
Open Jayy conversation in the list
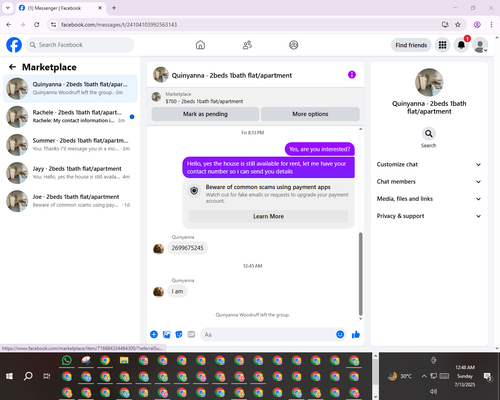70,173
